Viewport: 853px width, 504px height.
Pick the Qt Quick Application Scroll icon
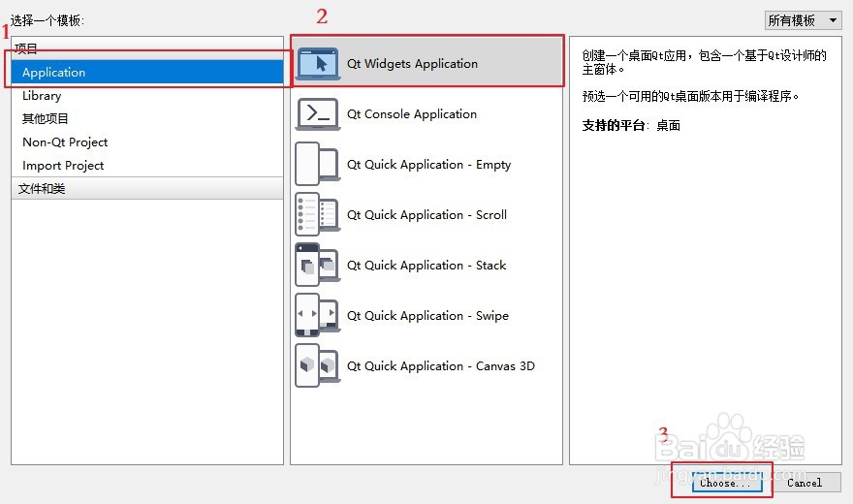pyautogui.click(x=318, y=214)
